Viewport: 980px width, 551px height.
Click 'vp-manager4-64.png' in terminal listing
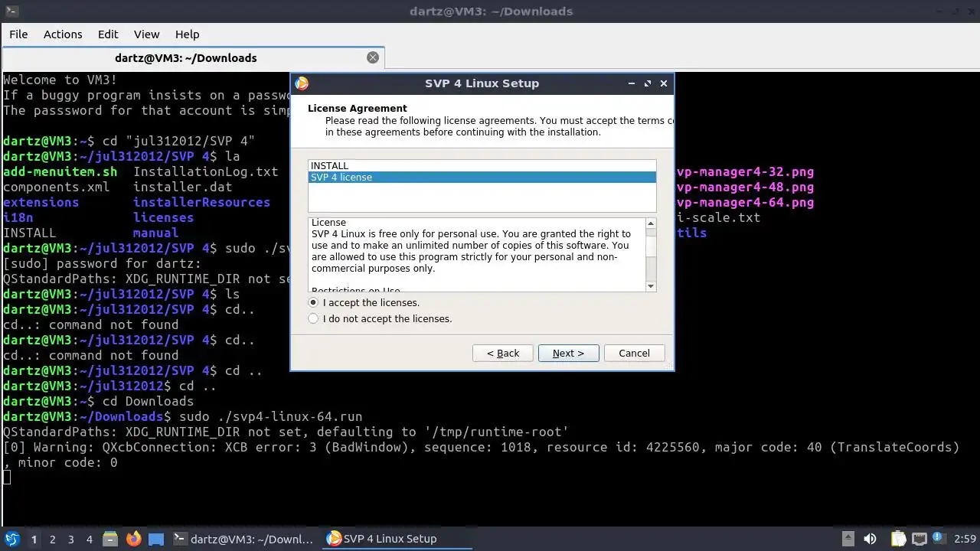[745, 202]
